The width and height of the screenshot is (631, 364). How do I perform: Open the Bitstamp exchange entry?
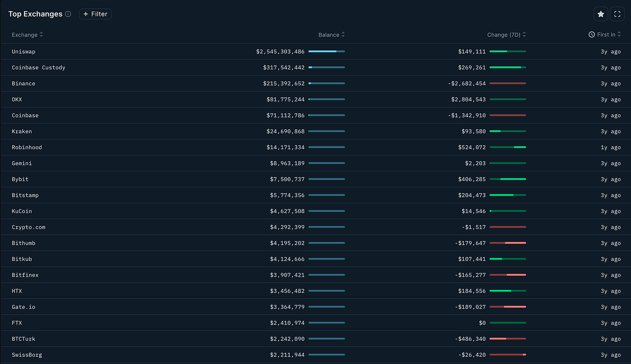click(25, 195)
